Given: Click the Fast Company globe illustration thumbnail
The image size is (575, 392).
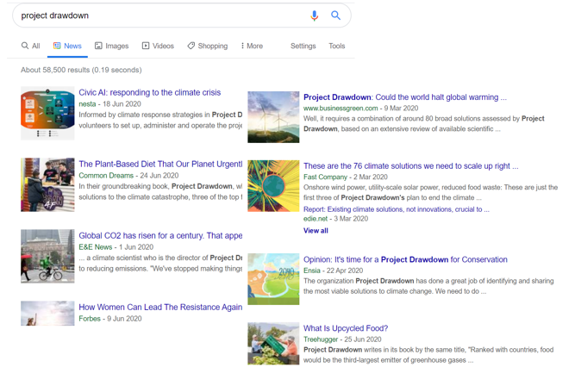Looking at the screenshot, I should [x=273, y=186].
